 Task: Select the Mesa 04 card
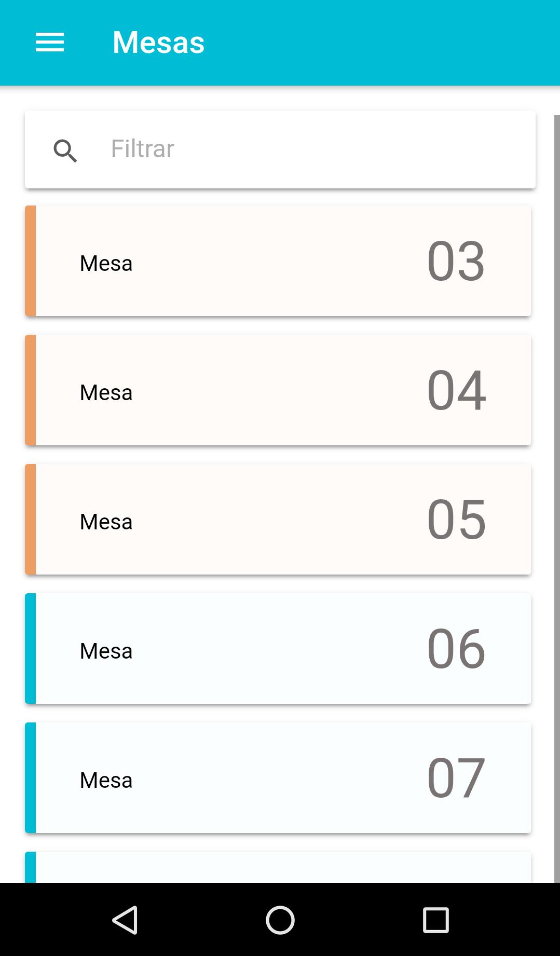(278, 390)
